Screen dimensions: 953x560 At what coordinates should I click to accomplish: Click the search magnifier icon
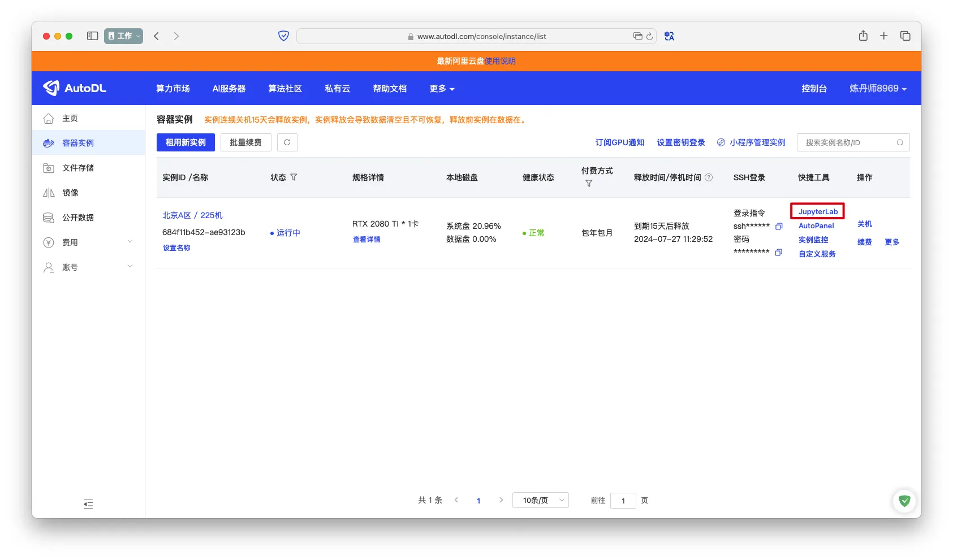tap(900, 142)
